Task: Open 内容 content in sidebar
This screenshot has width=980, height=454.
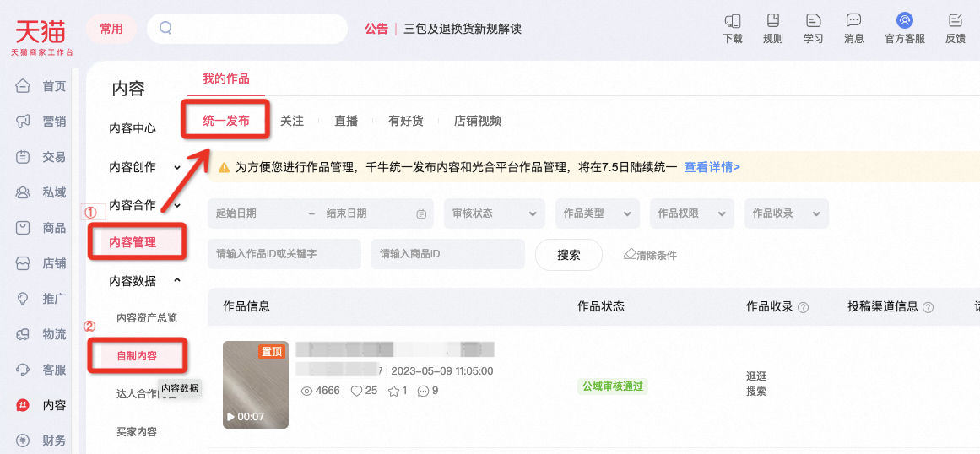Action: click(x=42, y=405)
